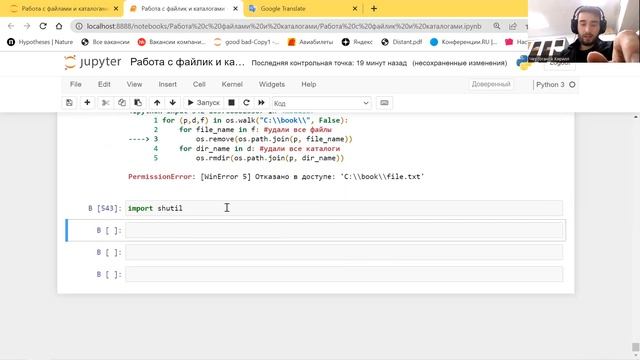Viewport: 640px width, 360px height.
Task: Save notebook with the floppy disk icon
Action: point(69,103)
